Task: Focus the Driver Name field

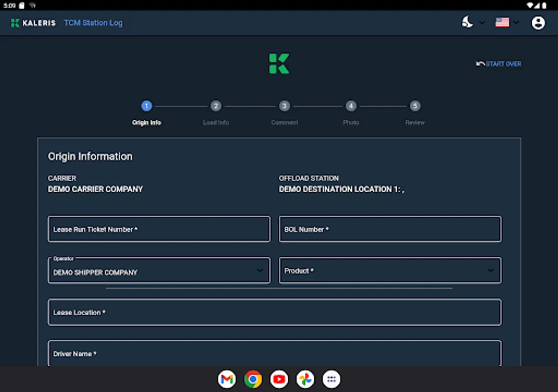Action: [275, 354]
